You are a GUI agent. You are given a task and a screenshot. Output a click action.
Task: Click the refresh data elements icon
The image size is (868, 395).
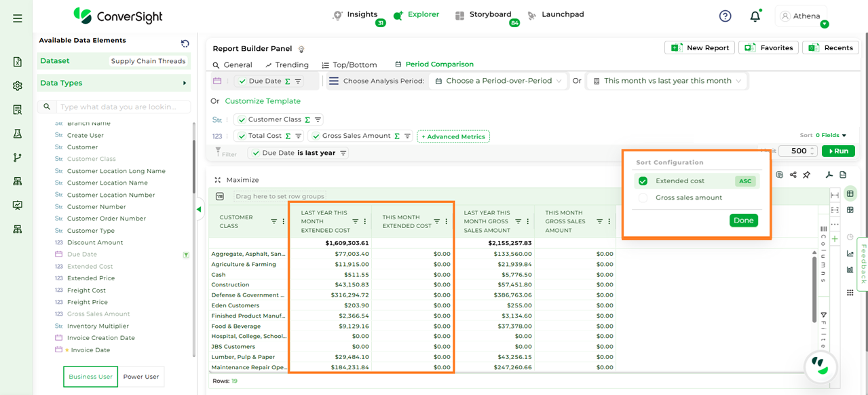[x=185, y=43]
